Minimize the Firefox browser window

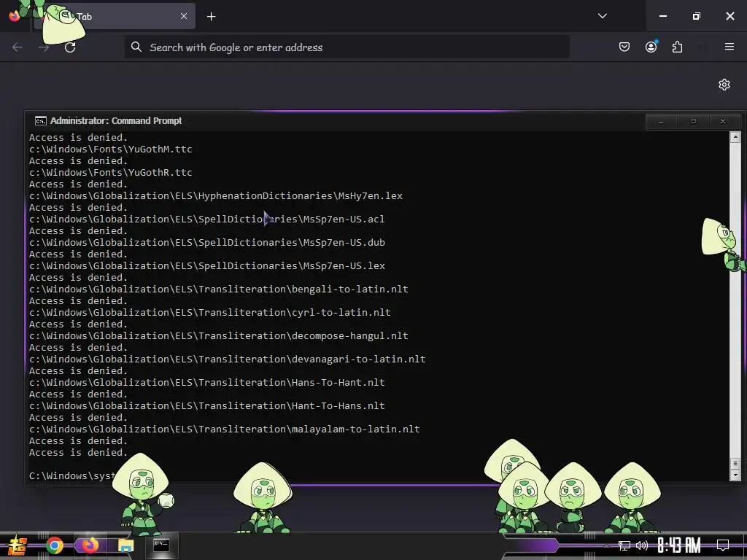(x=662, y=16)
